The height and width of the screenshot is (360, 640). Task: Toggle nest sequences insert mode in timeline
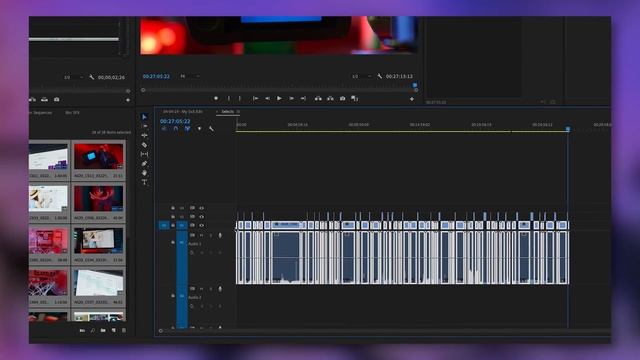pos(164,129)
